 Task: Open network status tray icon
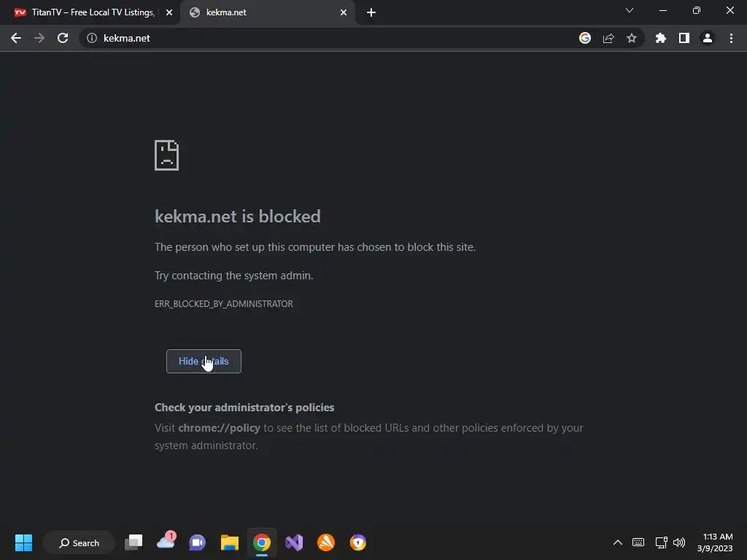click(x=661, y=542)
